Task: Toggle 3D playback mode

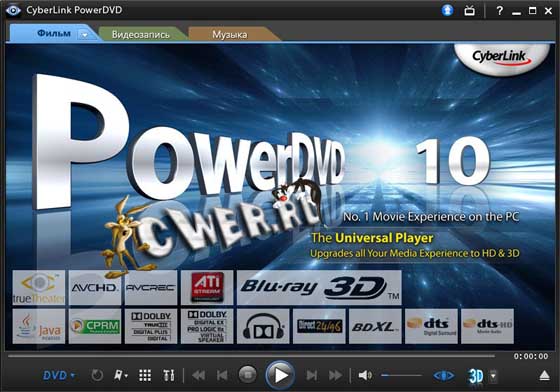Action: (476, 376)
